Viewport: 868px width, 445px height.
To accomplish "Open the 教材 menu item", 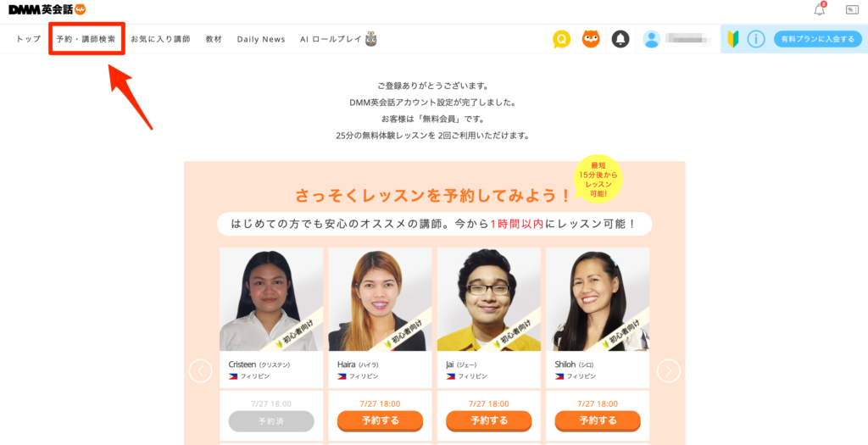I will (x=214, y=39).
